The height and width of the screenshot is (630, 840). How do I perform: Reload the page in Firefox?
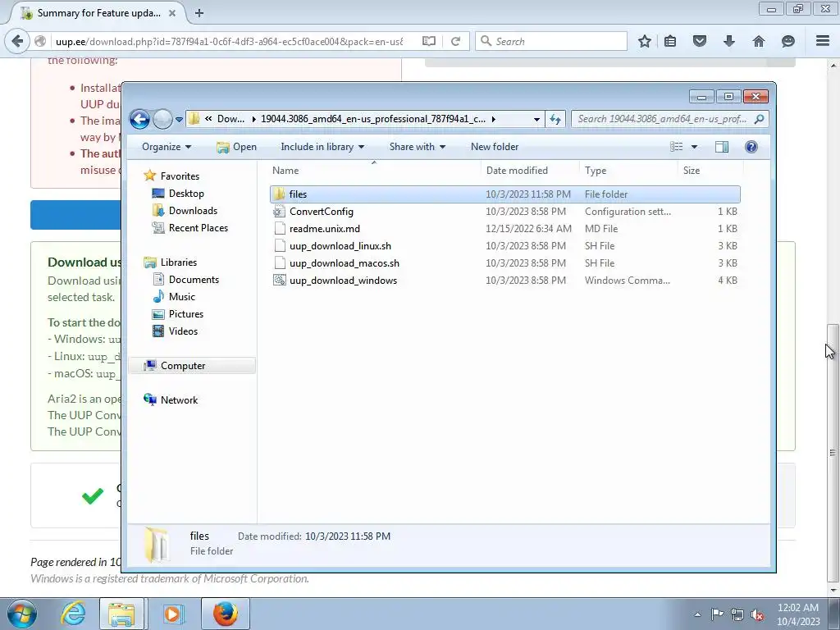point(456,41)
